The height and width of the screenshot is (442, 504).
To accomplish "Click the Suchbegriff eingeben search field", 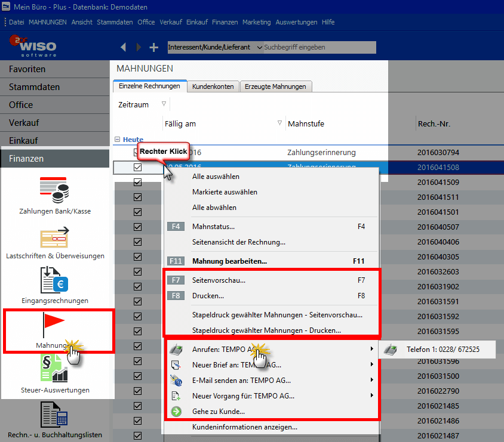I will (319, 47).
